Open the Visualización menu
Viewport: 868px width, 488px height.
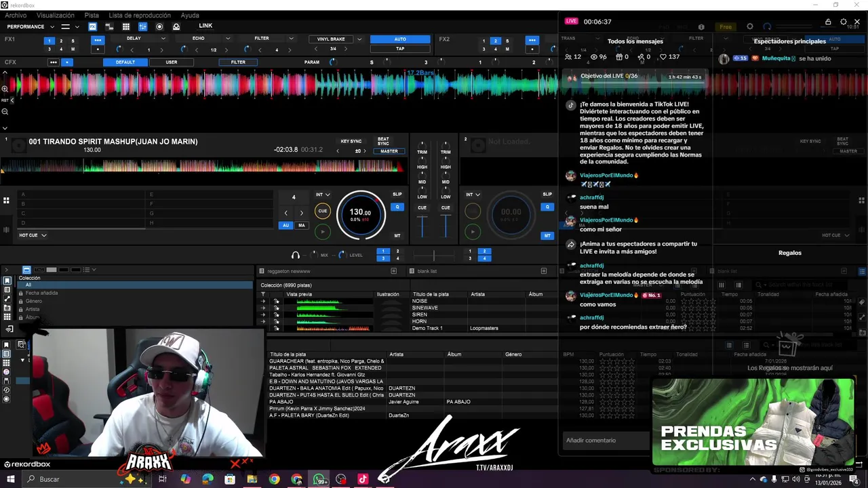(56, 15)
